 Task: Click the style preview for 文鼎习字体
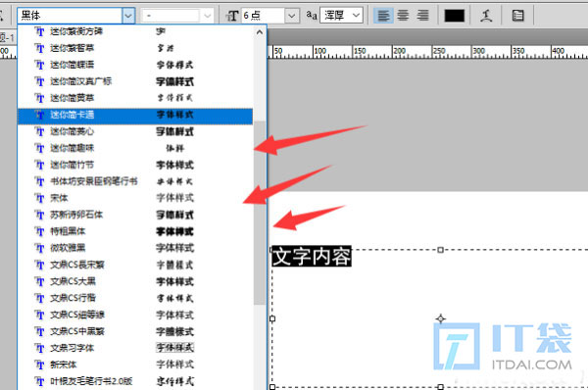coord(175,348)
